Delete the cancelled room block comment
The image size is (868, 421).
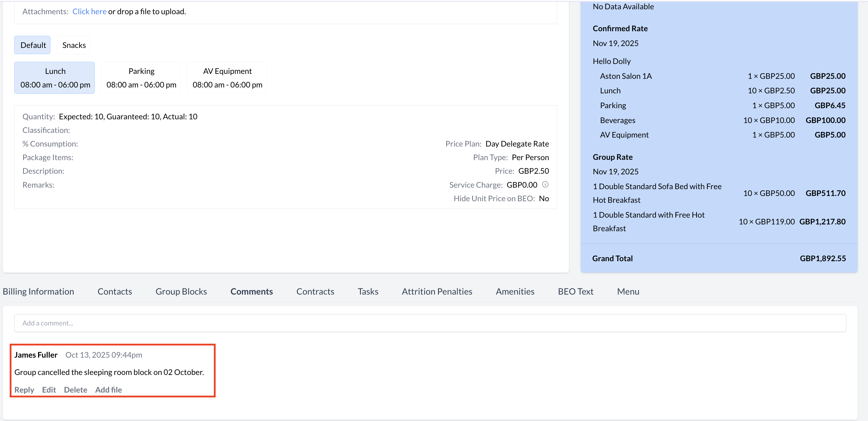(x=75, y=390)
